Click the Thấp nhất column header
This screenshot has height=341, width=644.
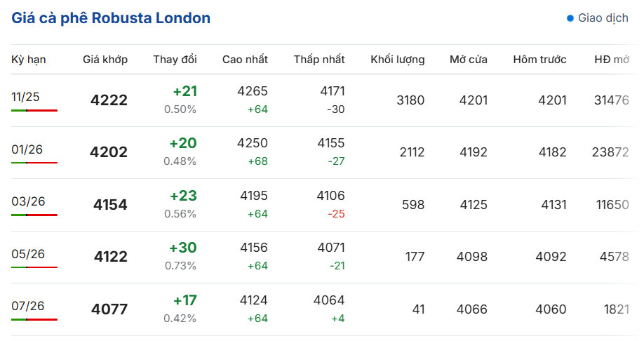click(319, 60)
